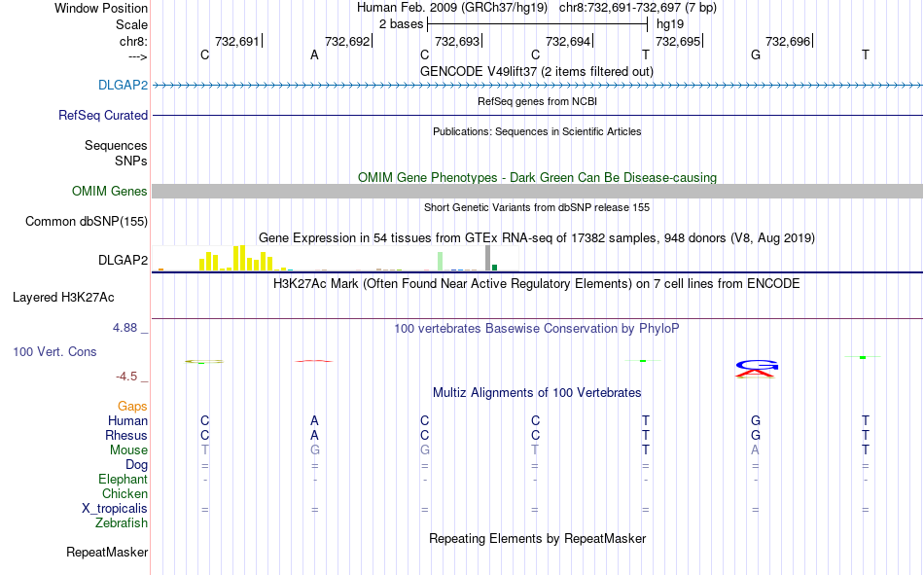Click the DLGAP2 GENCODE gene label
The width and height of the screenshot is (924, 575).
(123, 85)
